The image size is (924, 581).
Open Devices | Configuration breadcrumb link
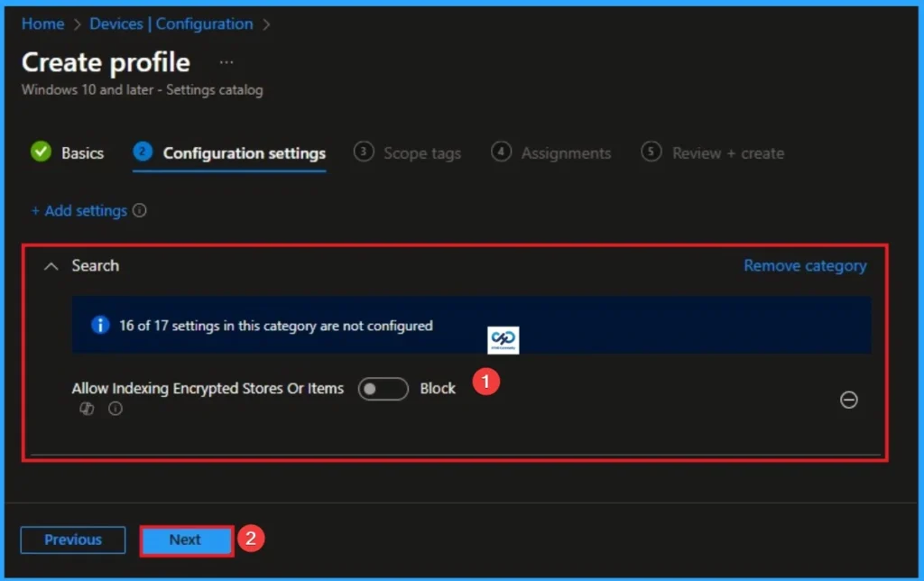point(171,23)
